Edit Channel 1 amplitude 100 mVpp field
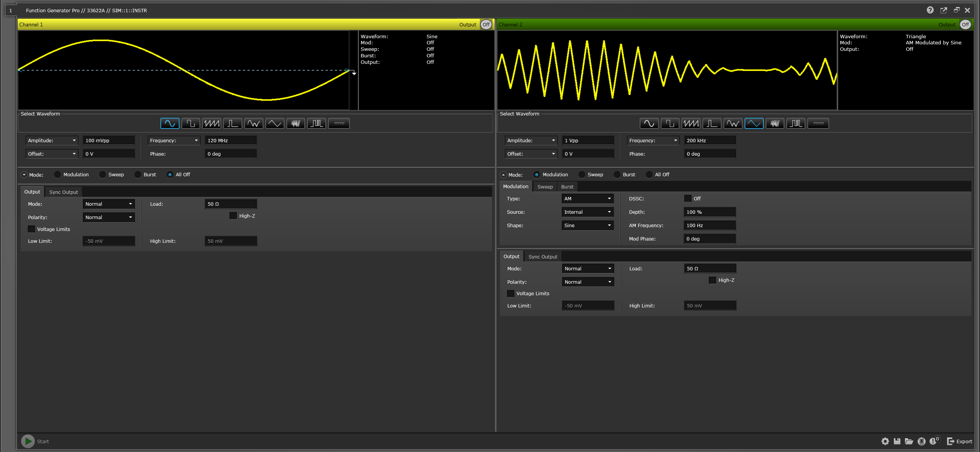 [109, 140]
